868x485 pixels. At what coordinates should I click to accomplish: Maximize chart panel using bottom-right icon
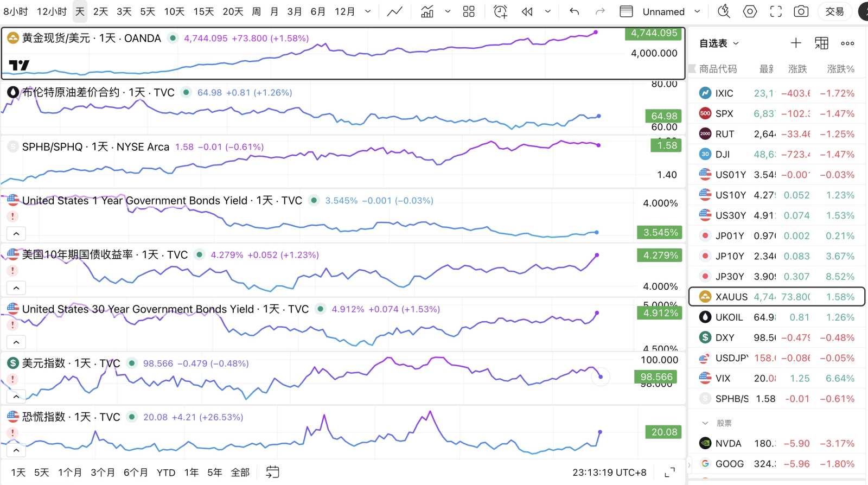(670, 472)
